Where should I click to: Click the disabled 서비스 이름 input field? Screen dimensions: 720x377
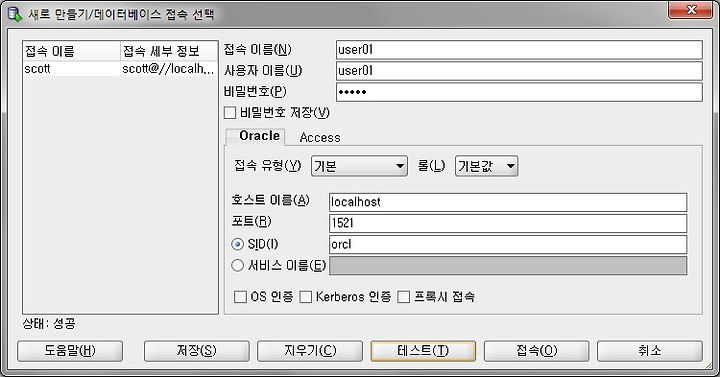(508, 265)
